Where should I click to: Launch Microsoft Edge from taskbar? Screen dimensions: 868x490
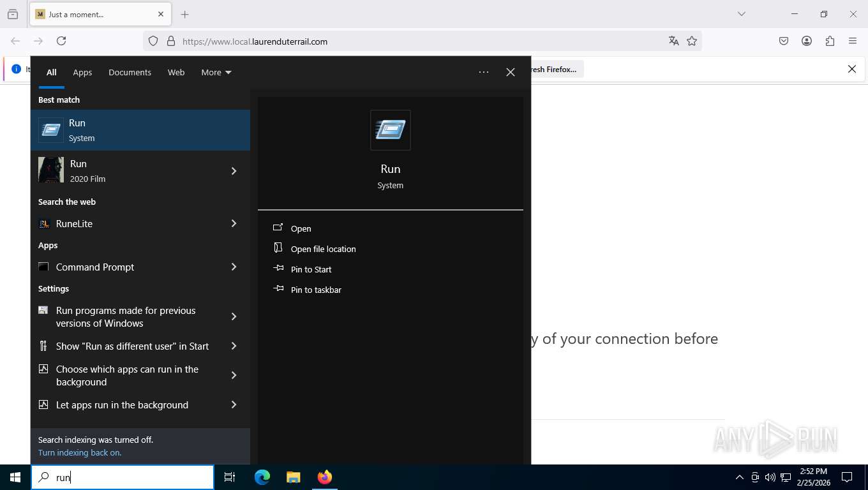(262, 477)
